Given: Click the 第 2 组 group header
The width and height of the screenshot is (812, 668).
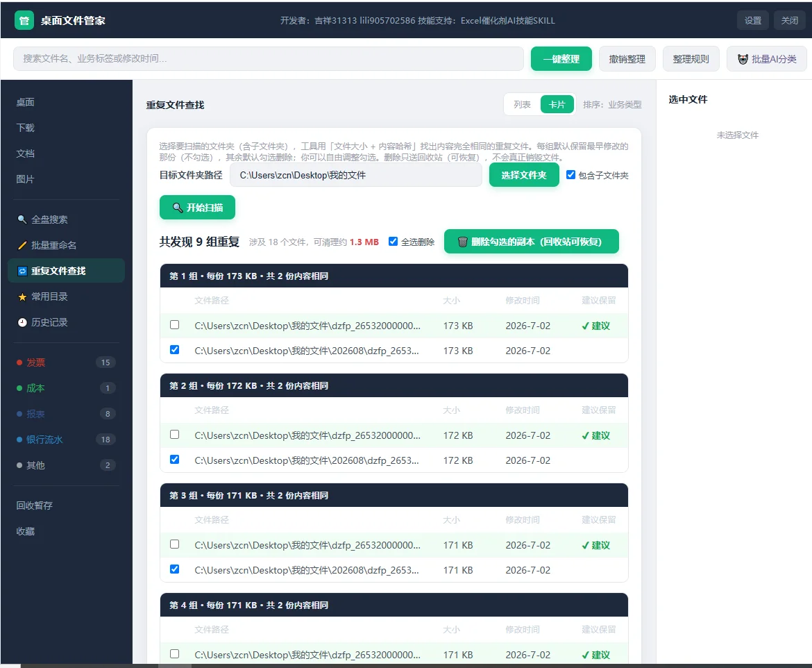Looking at the screenshot, I should coord(394,385).
